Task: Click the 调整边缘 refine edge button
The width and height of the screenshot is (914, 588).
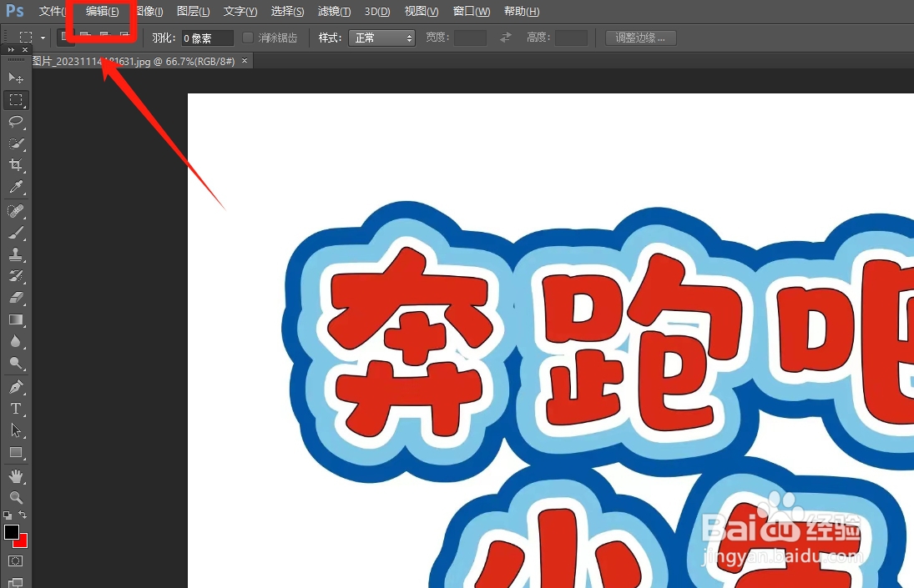Action: 640,38
